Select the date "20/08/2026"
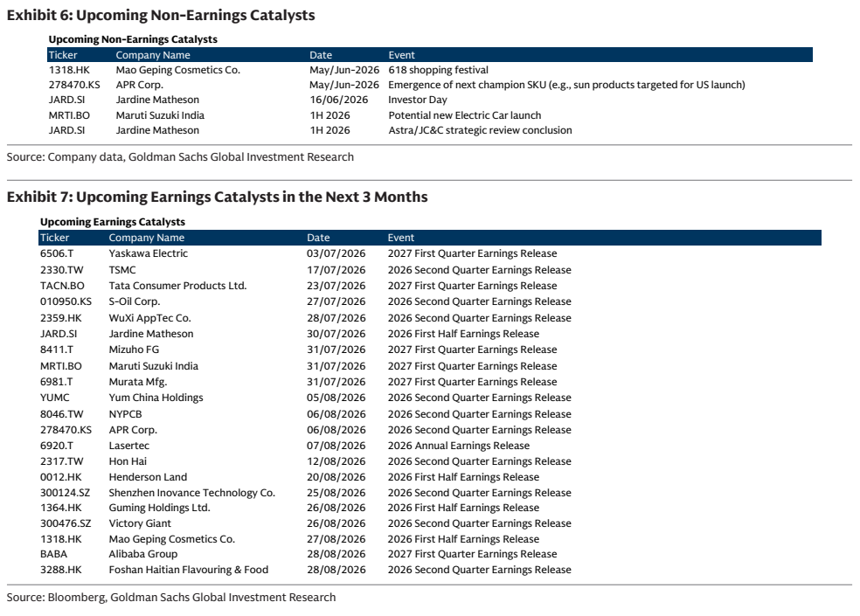The width and height of the screenshot is (860, 616). (x=336, y=477)
